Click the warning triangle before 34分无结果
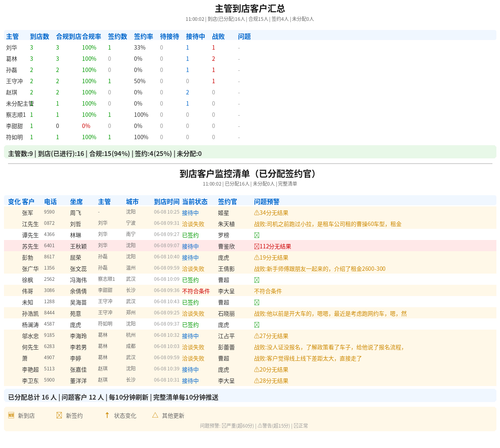The image size is (500, 448). coord(257,213)
